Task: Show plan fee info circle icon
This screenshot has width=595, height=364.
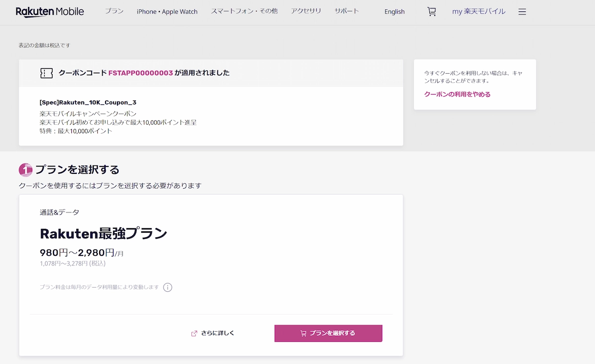Action: pyautogui.click(x=168, y=287)
